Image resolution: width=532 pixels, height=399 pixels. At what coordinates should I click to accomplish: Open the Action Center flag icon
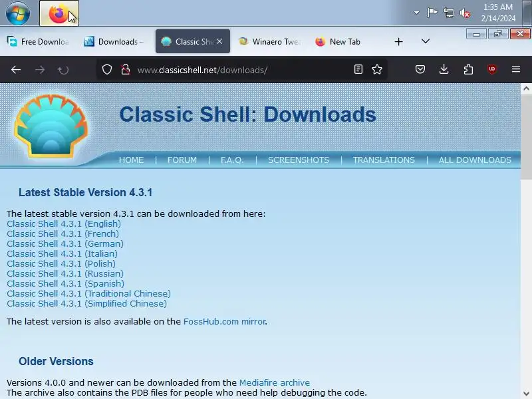click(x=432, y=13)
